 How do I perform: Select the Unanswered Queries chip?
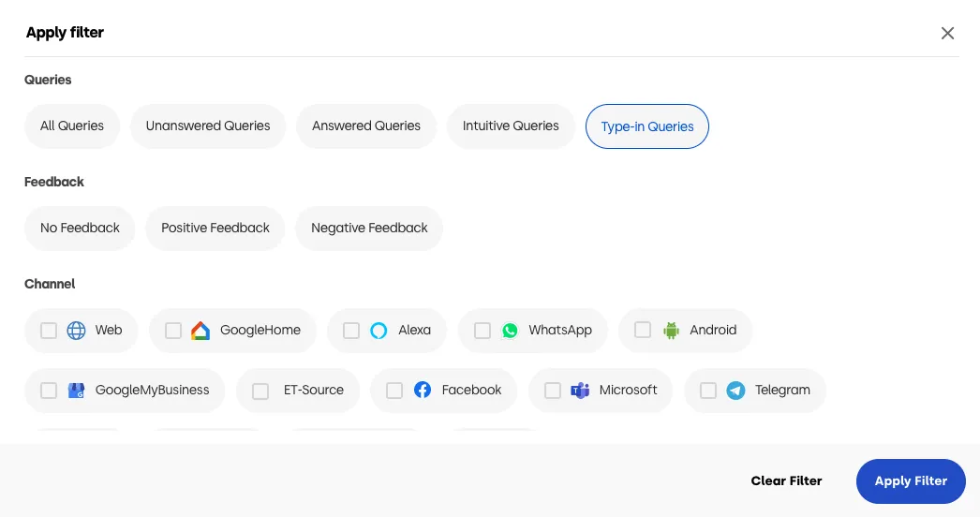click(208, 126)
